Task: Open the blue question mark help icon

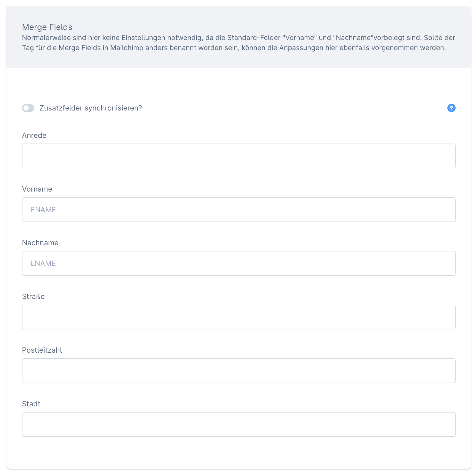Action: [451, 108]
